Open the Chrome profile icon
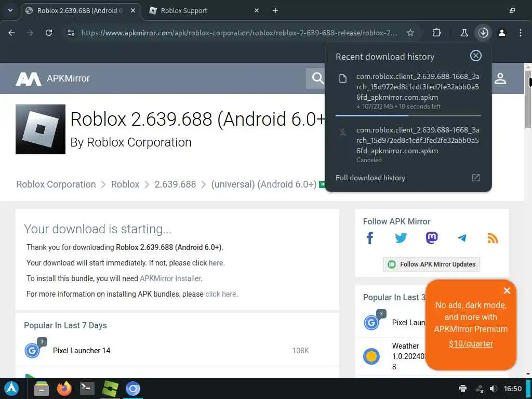The width and height of the screenshot is (532, 399). [x=502, y=33]
